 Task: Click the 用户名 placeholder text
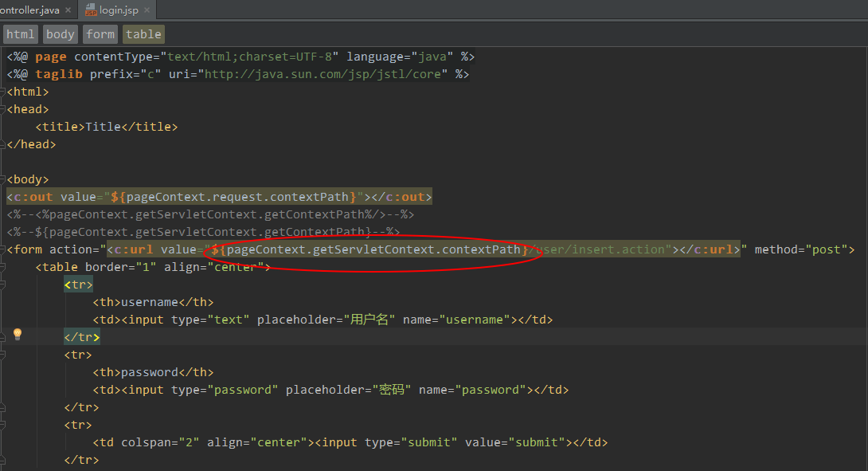[x=369, y=320]
